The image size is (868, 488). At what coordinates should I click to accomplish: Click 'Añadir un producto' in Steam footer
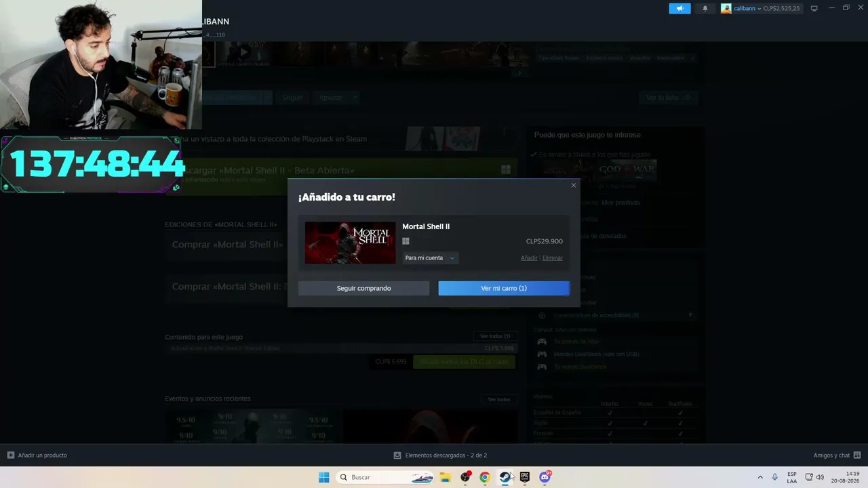(x=43, y=455)
